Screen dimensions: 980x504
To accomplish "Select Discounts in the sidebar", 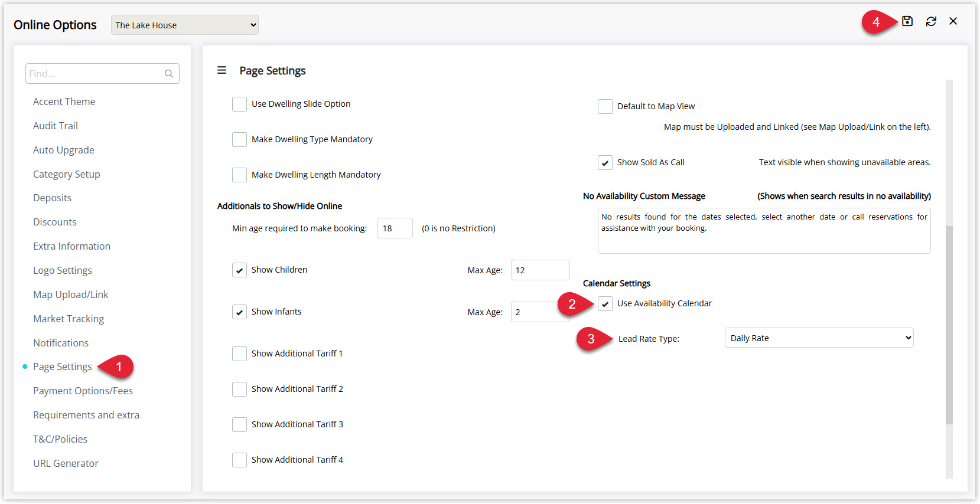I will click(x=55, y=222).
